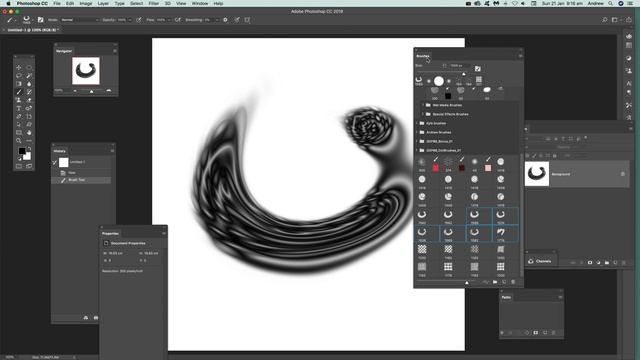
Task: Open the Edit Toolbar three-dots button
Action: coord(29,140)
